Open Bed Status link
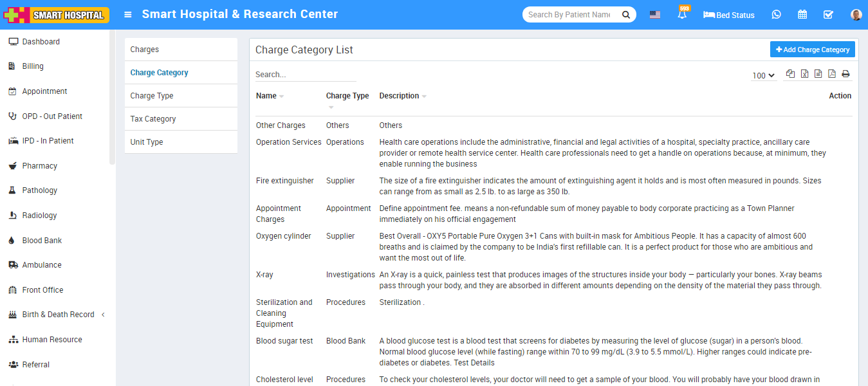 click(729, 15)
